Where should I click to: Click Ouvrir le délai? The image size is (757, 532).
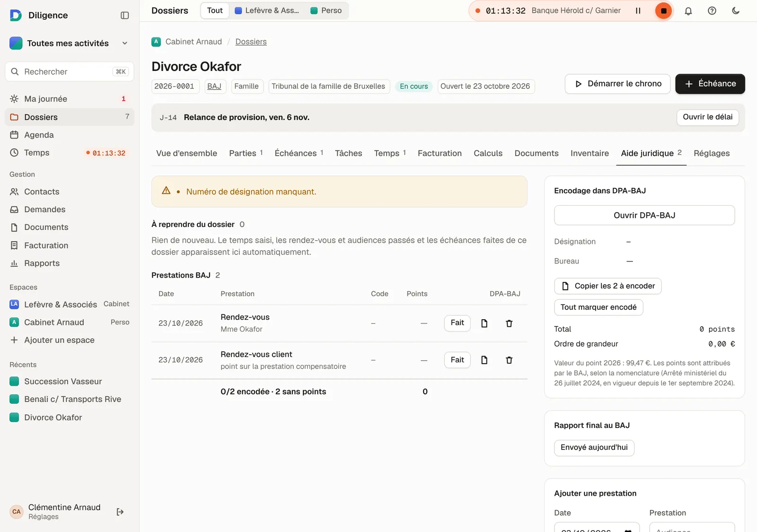[x=707, y=117]
